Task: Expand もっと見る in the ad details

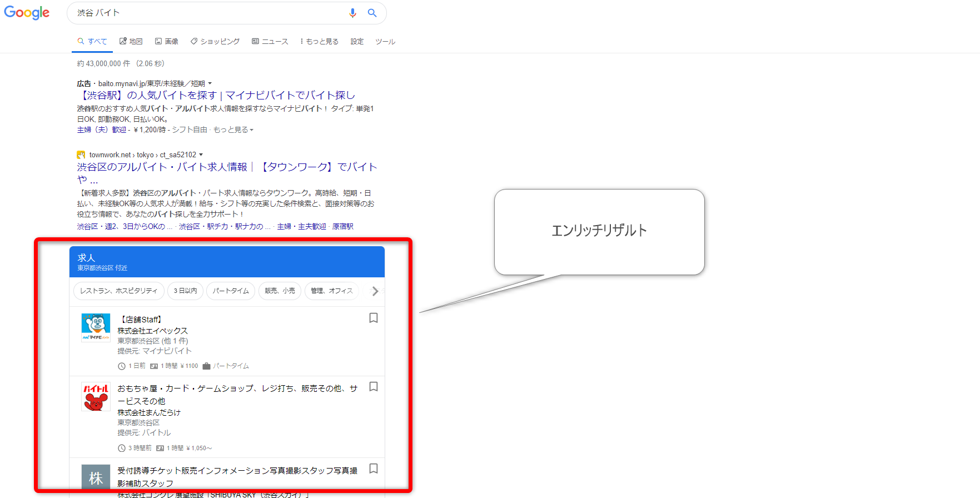Action: pos(233,130)
